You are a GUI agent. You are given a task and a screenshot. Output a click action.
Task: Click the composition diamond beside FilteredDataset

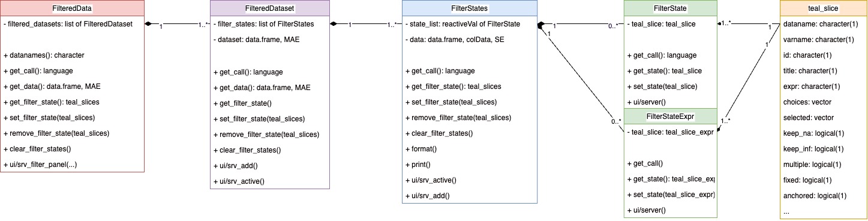pos(334,25)
